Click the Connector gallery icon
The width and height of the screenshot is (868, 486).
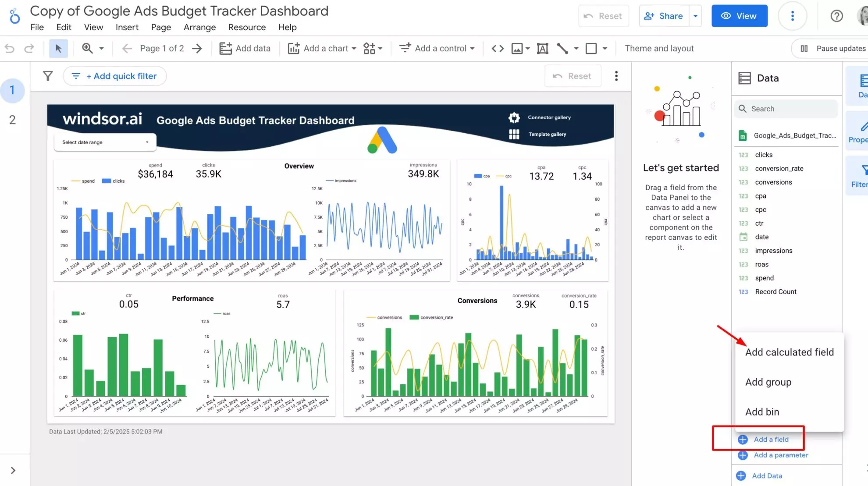(x=514, y=117)
